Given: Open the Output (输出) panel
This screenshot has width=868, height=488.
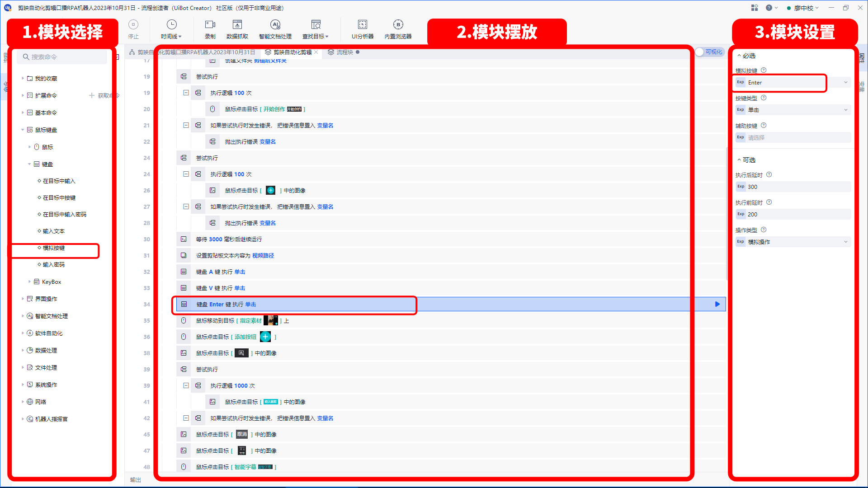Looking at the screenshot, I should click(136, 480).
